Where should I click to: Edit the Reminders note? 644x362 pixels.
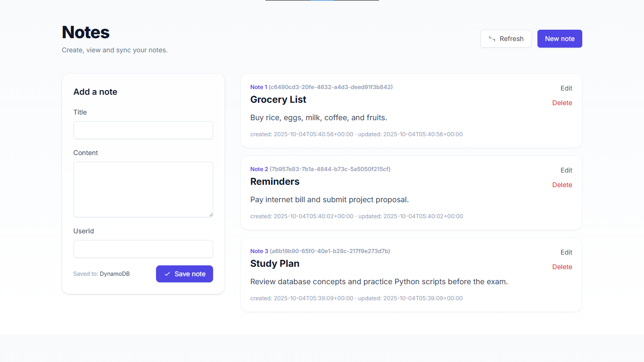point(566,170)
